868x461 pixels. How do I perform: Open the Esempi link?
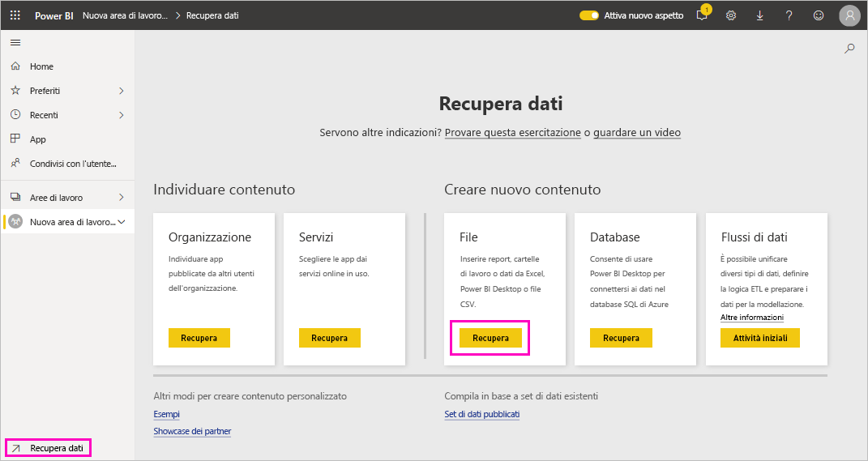coord(167,414)
